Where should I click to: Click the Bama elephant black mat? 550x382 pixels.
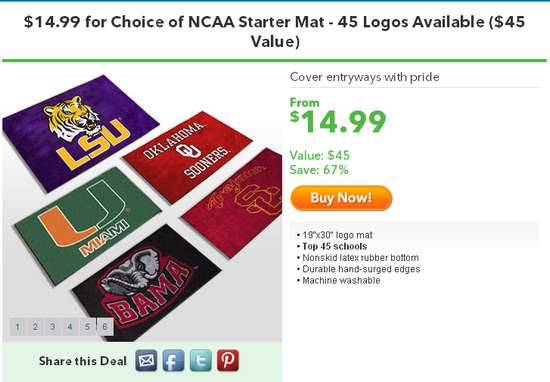[147, 284]
